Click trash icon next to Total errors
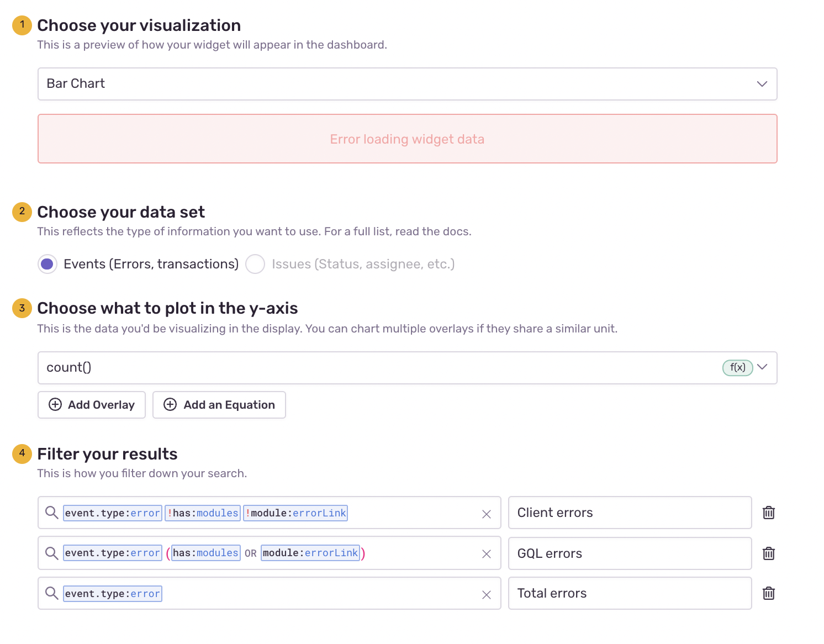Viewport: 824px width, 644px height. (x=768, y=594)
